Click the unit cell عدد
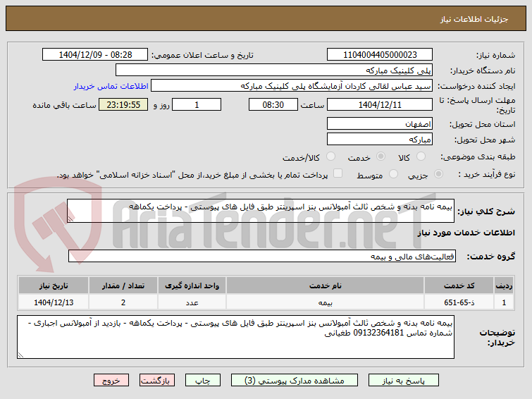 coord(192,302)
